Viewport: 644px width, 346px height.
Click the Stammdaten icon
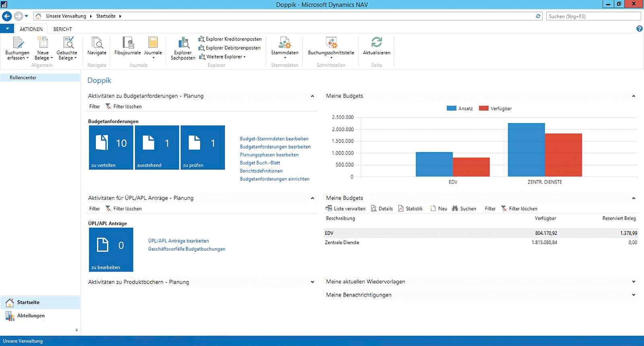pos(285,43)
